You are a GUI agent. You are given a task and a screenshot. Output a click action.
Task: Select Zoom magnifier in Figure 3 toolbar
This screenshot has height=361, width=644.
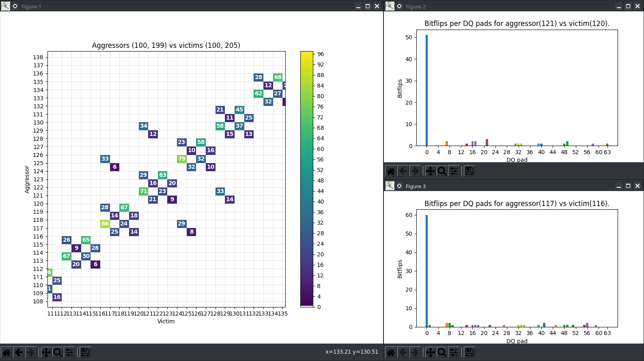point(442,352)
